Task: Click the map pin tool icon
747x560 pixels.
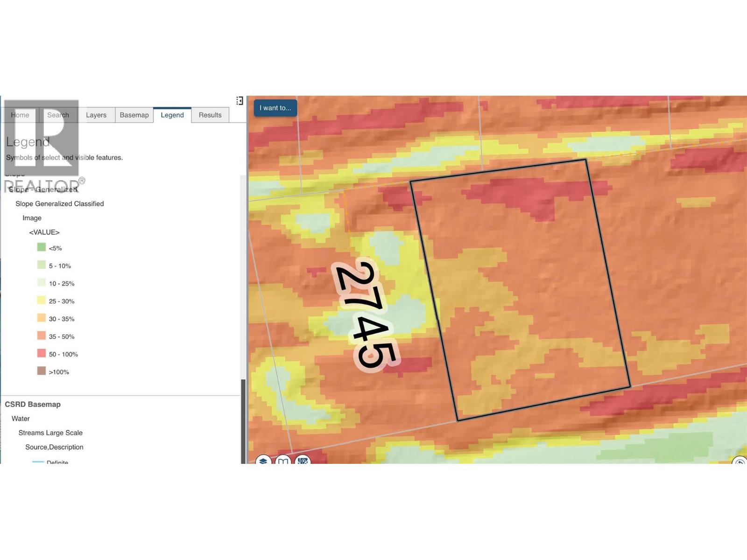Action: (x=303, y=460)
